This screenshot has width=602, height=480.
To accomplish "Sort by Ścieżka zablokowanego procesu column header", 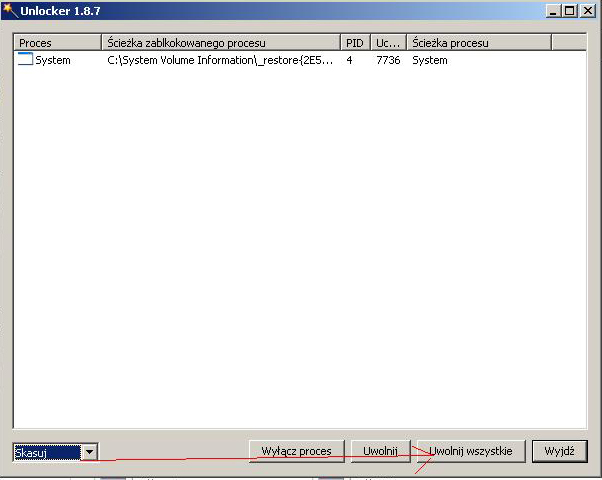I will pos(221,42).
